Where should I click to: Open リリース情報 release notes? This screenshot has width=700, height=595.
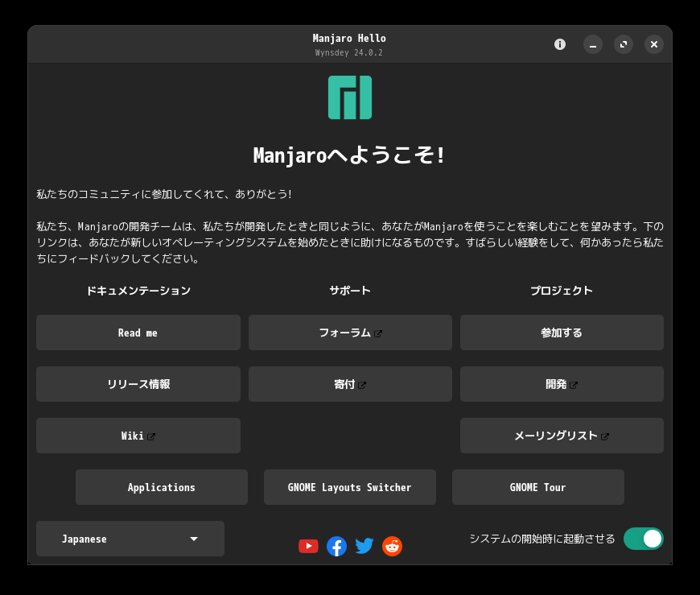pos(138,384)
